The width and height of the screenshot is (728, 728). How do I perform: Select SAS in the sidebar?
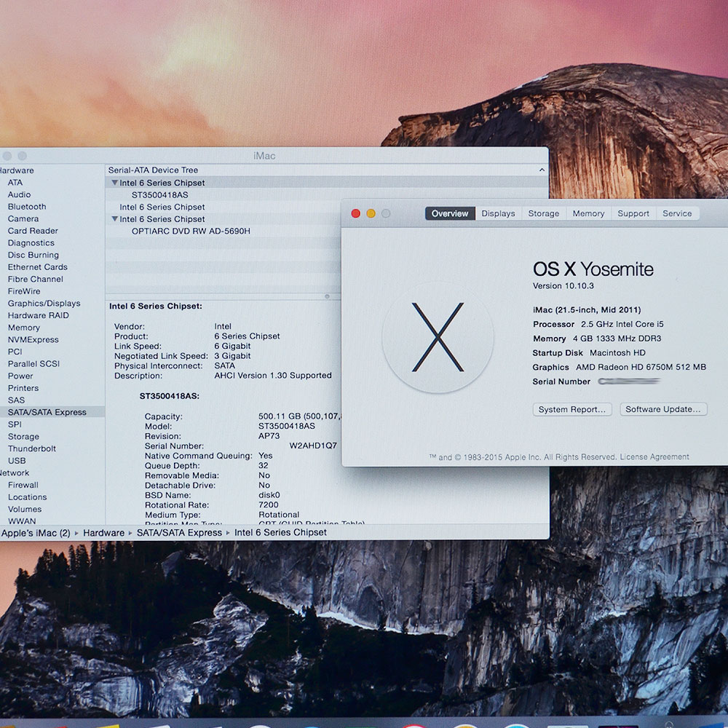pyautogui.click(x=16, y=400)
